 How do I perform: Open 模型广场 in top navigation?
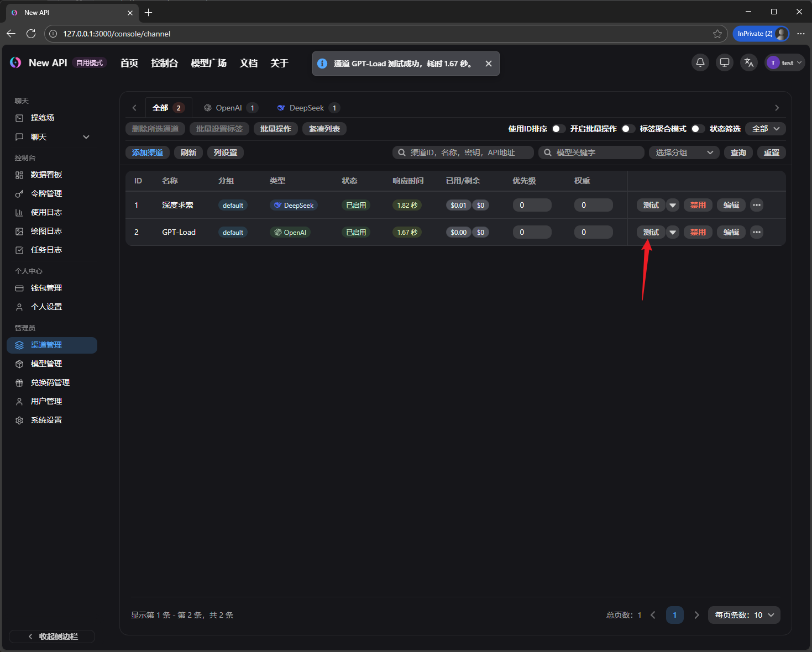(208, 63)
